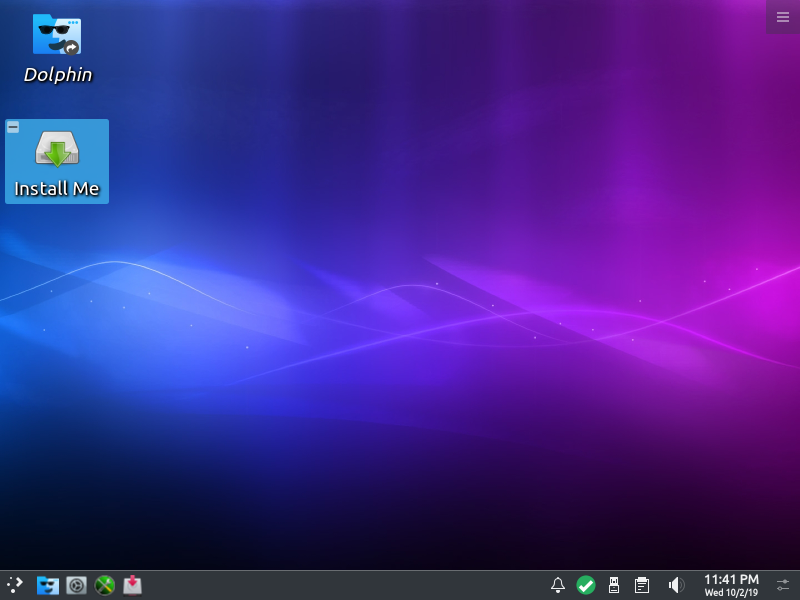Show notifications via the bell icon

558,585
